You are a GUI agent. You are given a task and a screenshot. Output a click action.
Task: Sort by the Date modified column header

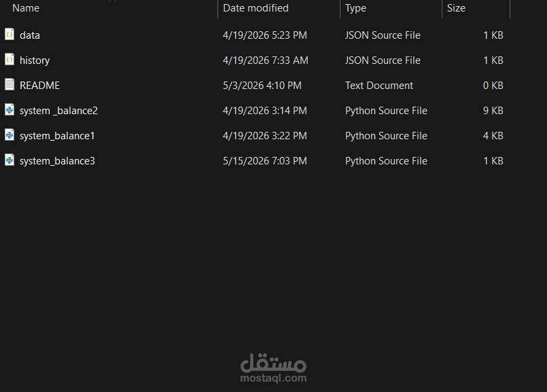coord(255,8)
